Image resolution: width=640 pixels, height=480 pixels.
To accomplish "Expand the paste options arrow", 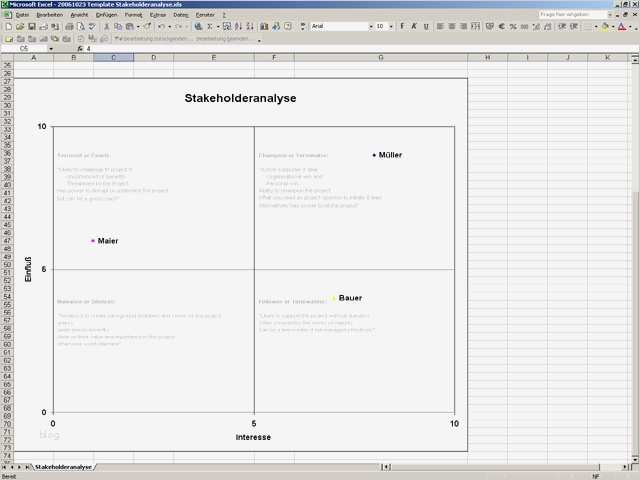I will click(138, 27).
